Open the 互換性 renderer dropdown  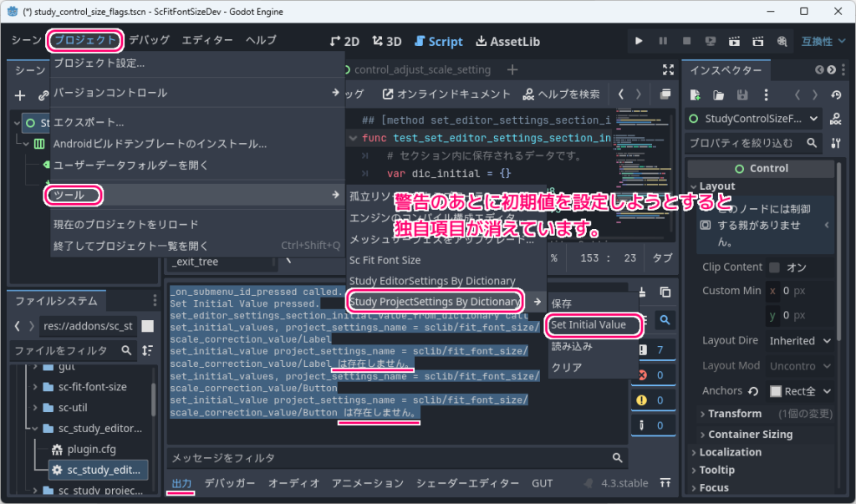[823, 40]
